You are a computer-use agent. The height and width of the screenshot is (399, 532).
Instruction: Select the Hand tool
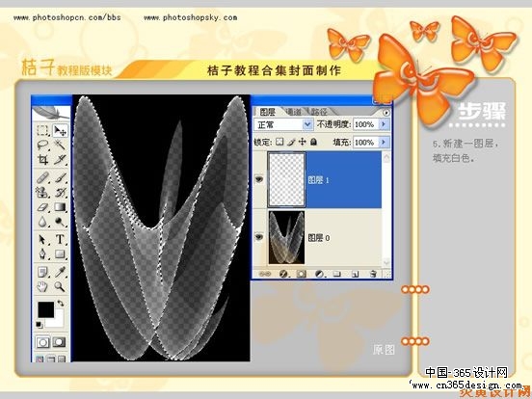42,286
